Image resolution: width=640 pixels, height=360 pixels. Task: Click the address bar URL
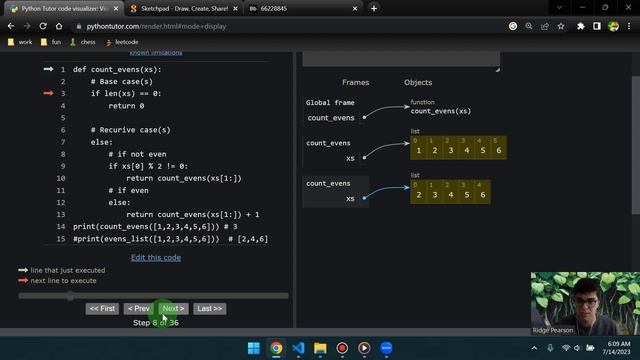[156, 27]
